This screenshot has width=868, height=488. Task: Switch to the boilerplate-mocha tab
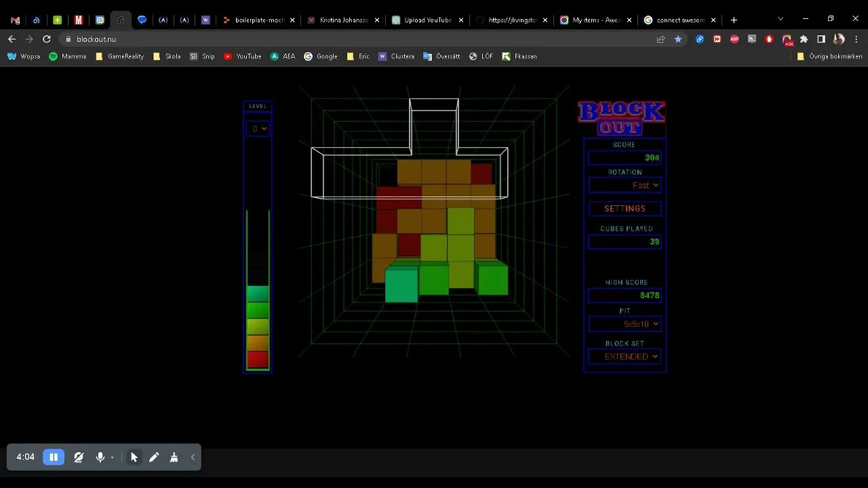260,20
